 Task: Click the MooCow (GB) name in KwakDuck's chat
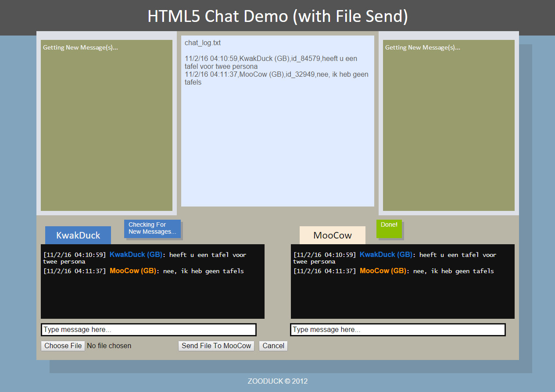[133, 271]
